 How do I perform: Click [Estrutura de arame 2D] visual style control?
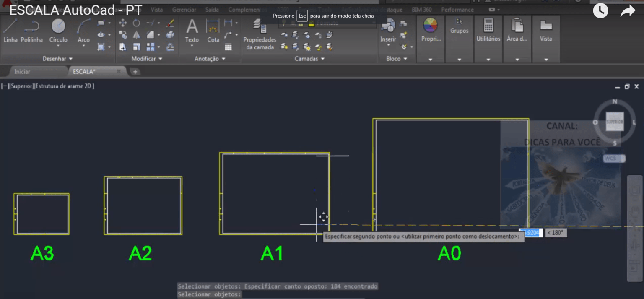click(65, 86)
